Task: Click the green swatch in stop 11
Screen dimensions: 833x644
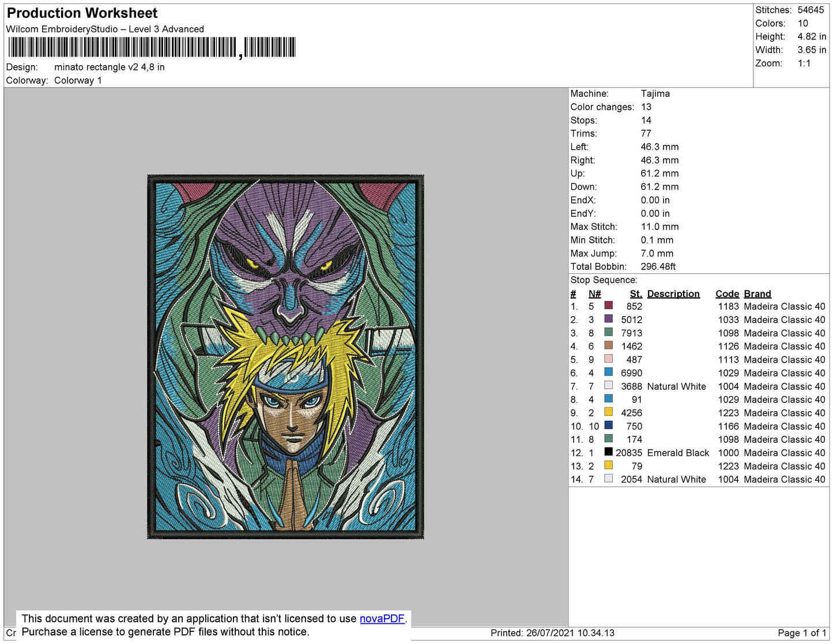Action: tap(608, 438)
